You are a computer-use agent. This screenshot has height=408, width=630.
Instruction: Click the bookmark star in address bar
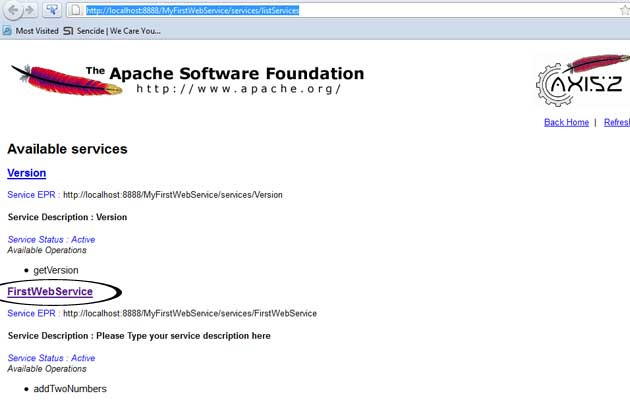(625, 10)
